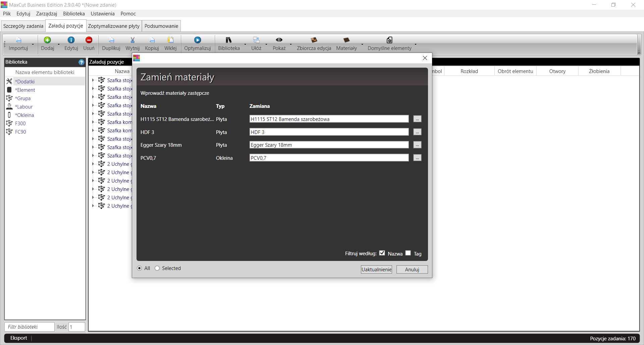The image size is (644, 345).
Task: Click the PCV0,7 replacement text field
Action: pyautogui.click(x=329, y=158)
